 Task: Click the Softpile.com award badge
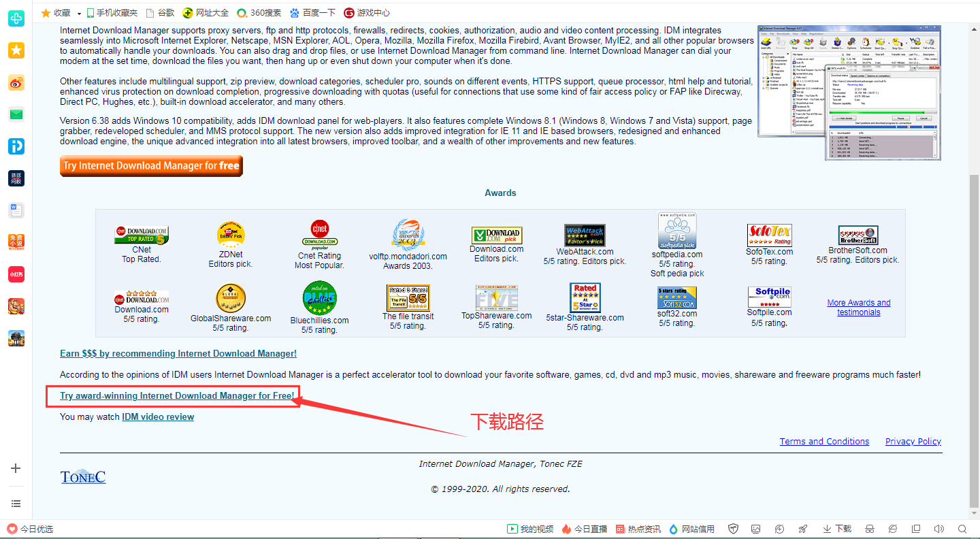pos(770,297)
